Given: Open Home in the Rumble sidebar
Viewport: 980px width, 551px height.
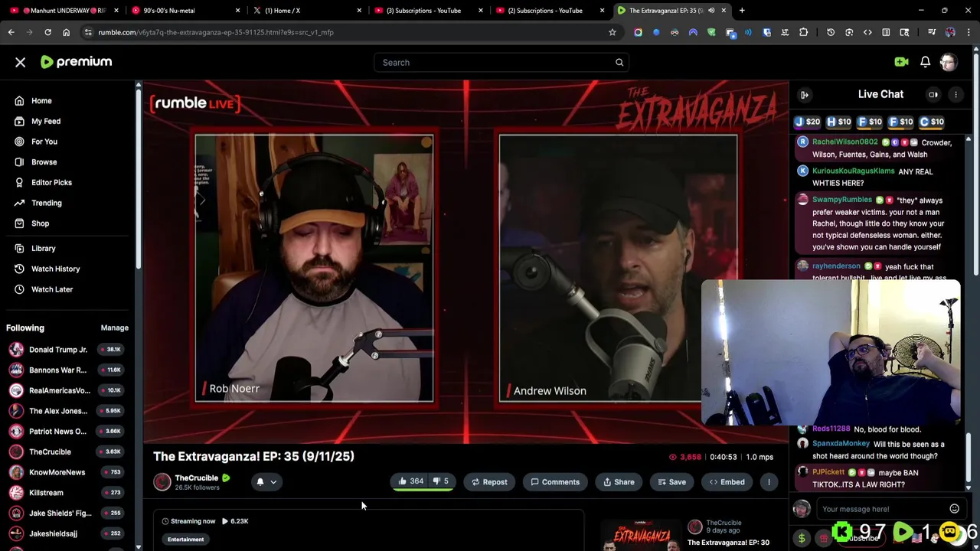Looking at the screenshot, I should coord(41,100).
